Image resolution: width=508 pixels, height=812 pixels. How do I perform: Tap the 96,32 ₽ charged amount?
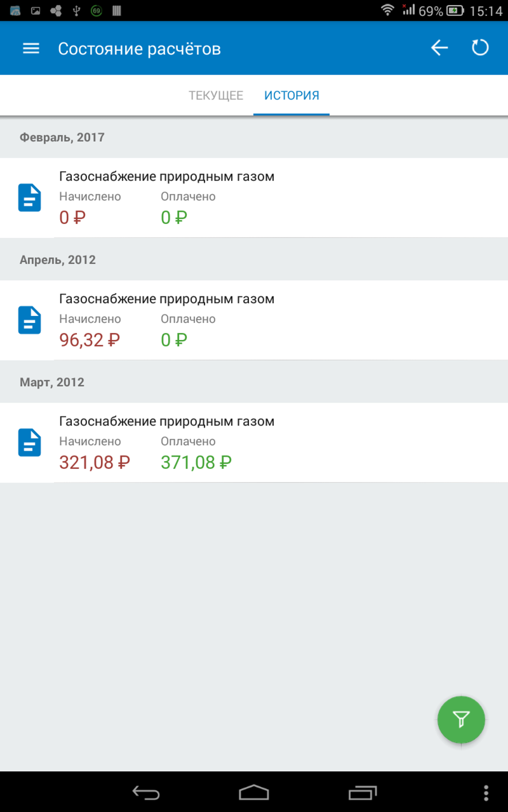[90, 340]
